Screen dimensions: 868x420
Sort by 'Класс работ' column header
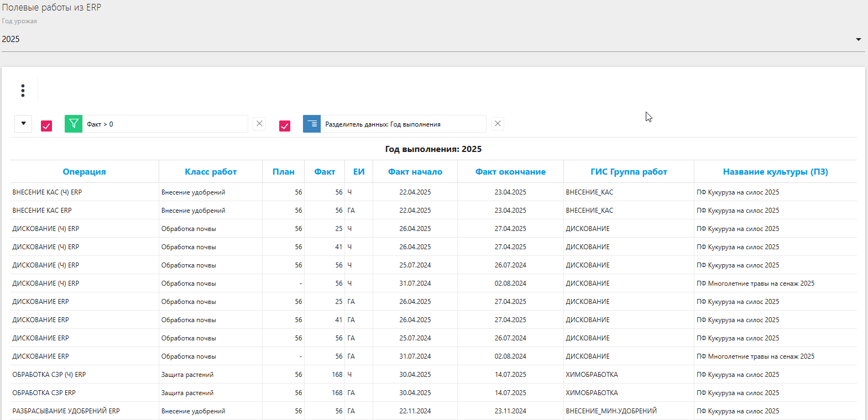coord(211,172)
